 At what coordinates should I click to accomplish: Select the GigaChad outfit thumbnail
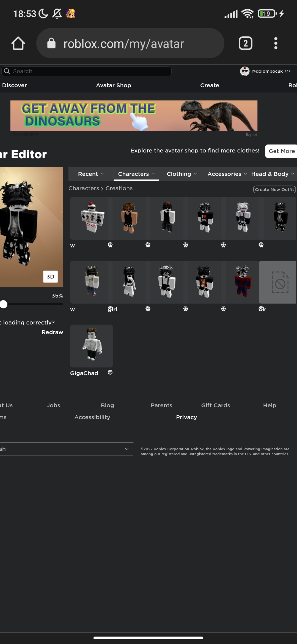coord(91,346)
